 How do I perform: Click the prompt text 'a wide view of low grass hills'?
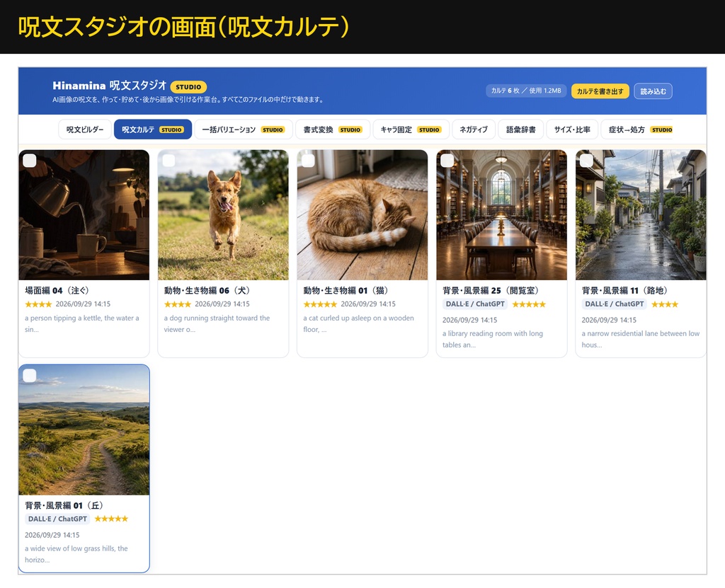coord(76,554)
